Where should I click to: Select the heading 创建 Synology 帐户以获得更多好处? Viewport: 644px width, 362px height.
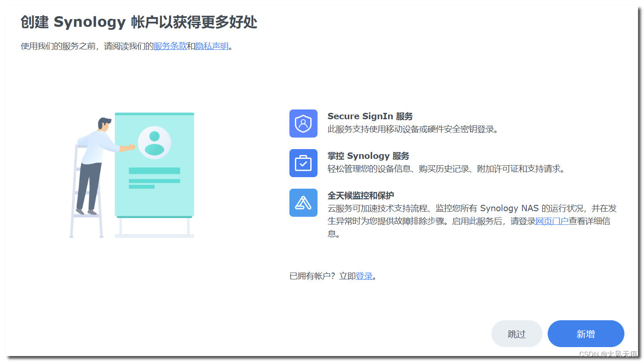139,22
